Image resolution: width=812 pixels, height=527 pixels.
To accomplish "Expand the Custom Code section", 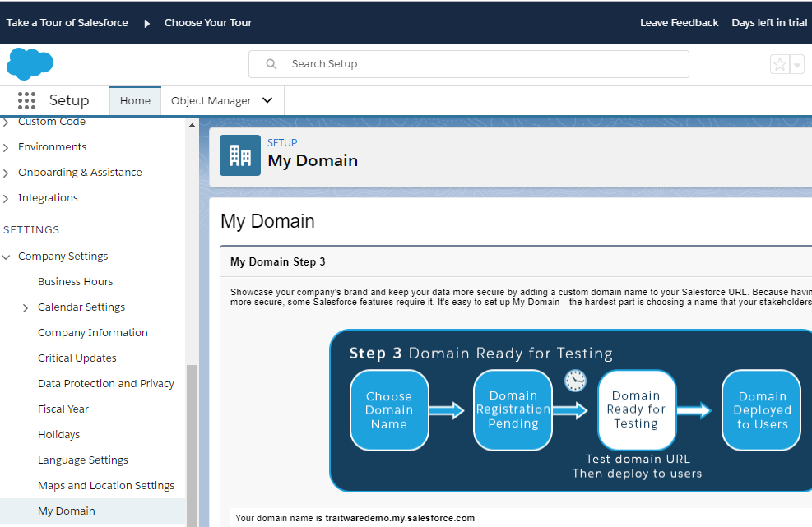I will [6, 123].
